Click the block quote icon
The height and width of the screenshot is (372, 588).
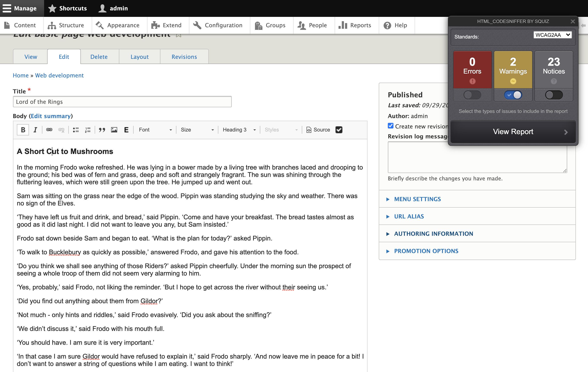coord(102,130)
